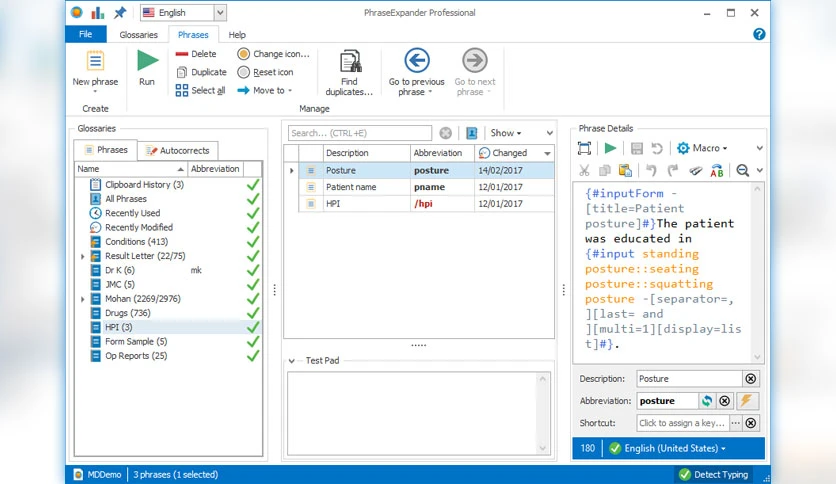Open the English language dropdown at top

[x=220, y=12]
